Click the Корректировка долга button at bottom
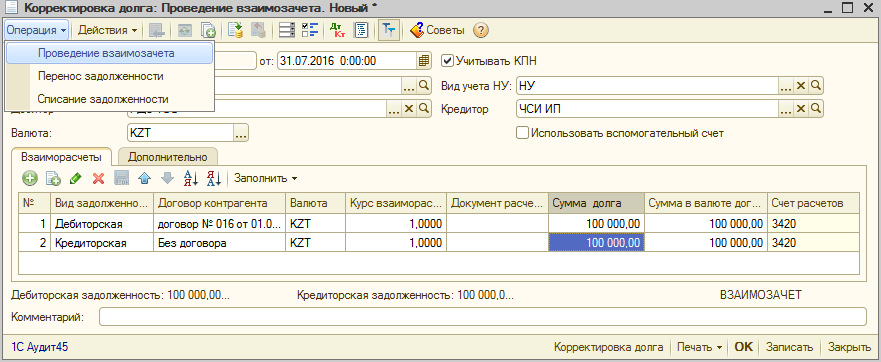Screen dimensions: 881x362 point(609,347)
